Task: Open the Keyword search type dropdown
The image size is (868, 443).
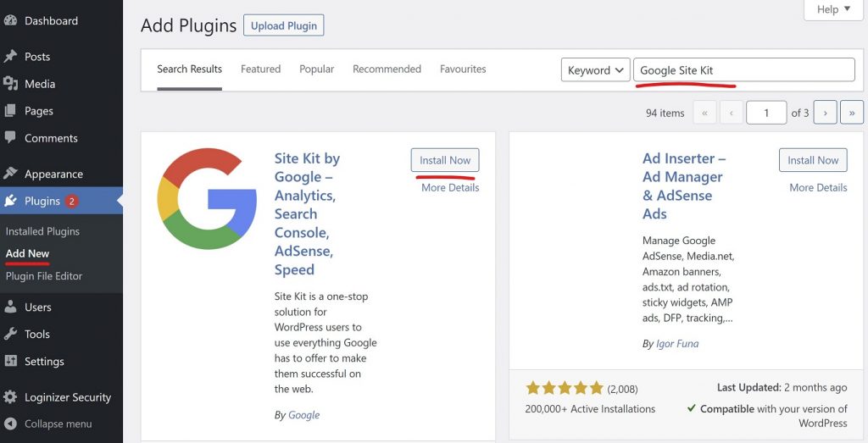Action: click(x=595, y=70)
